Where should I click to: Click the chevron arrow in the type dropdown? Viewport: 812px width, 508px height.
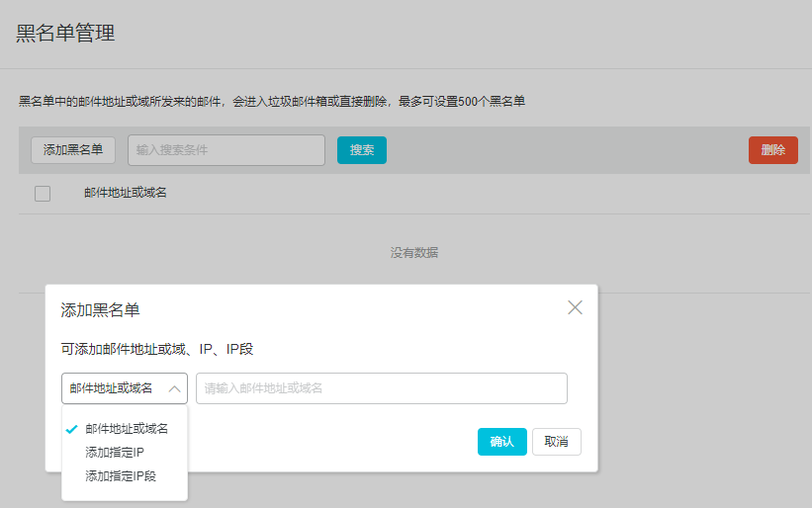(x=174, y=389)
